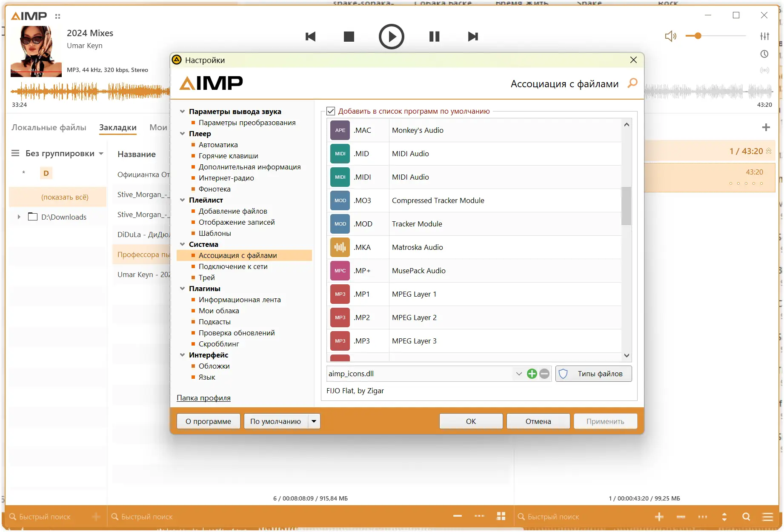This screenshot has width=784, height=532.
Task: Select Интернет-радио settings page
Action: [226, 178]
